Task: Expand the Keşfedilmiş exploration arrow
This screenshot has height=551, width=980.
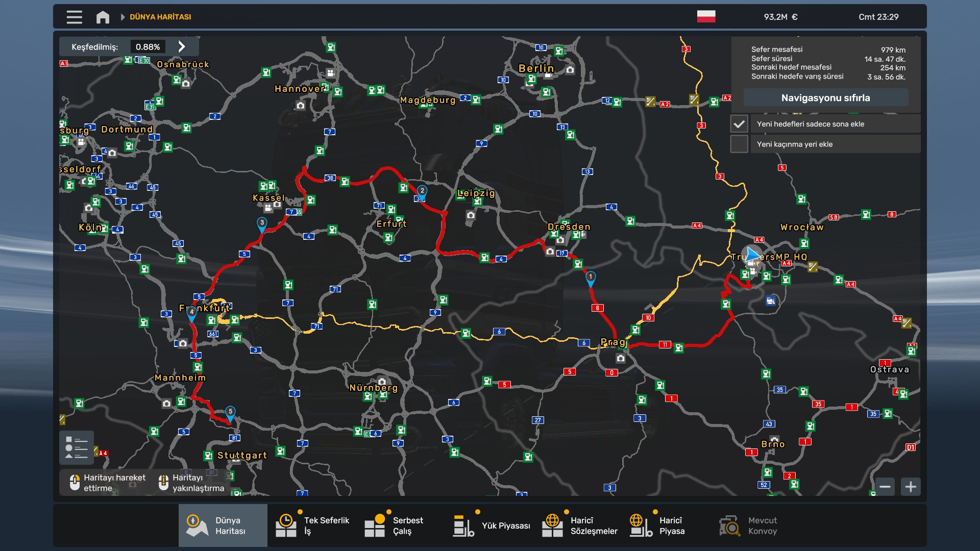Action: click(x=182, y=46)
